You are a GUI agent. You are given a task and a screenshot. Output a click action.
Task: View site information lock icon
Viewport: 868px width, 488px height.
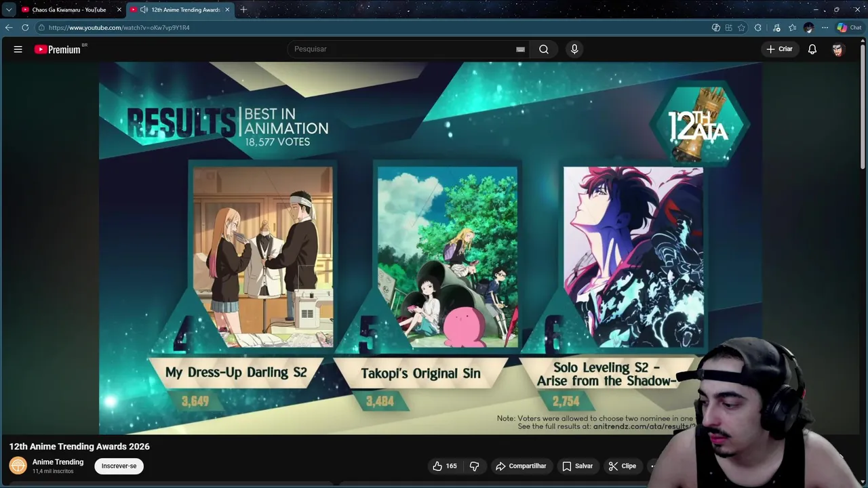tap(41, 28)
